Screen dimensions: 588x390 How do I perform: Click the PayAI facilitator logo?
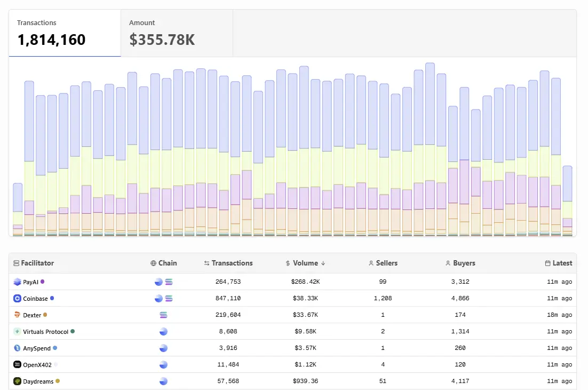(x=18, y=282)
